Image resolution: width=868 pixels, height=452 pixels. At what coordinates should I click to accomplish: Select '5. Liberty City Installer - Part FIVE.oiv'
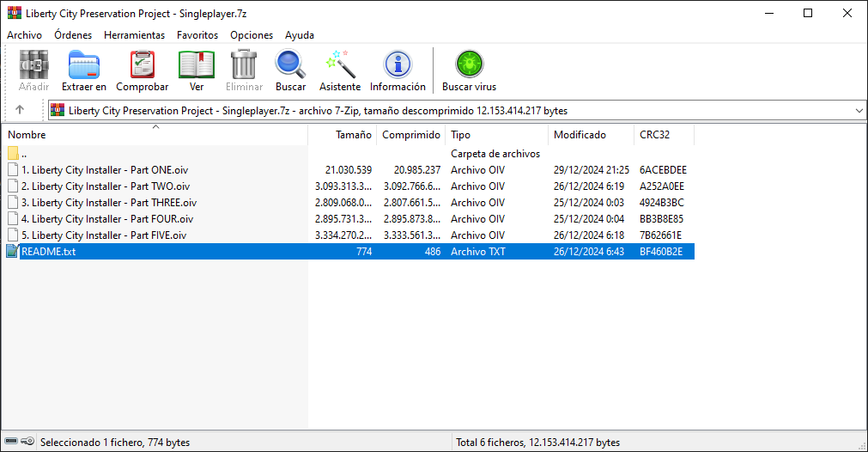[104, 235]
